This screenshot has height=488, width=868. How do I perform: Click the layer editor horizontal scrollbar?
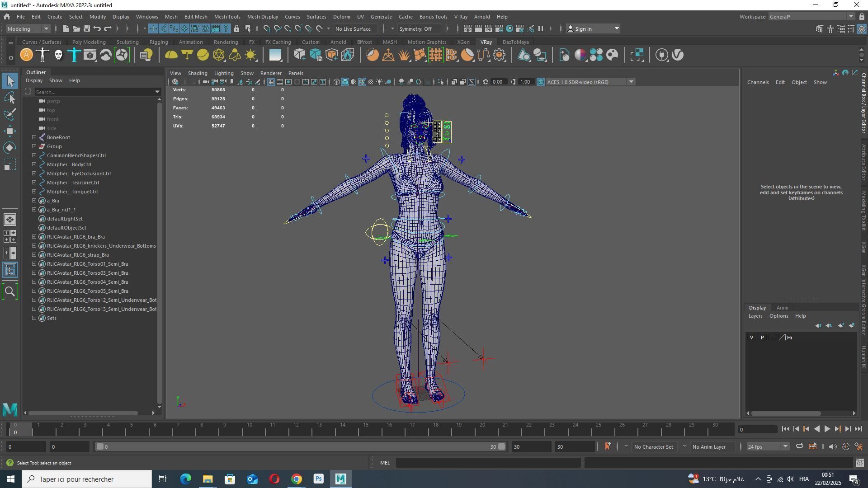(x=786, y=413)
